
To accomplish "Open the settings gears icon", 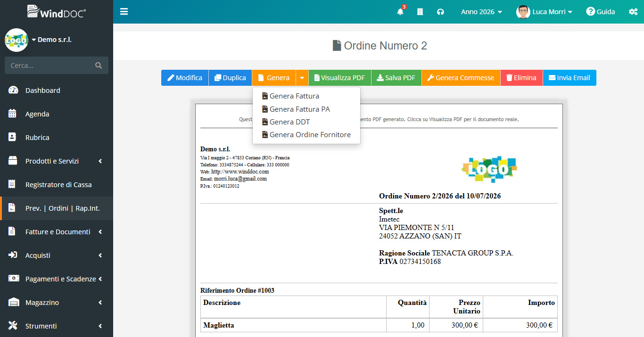I will (633, 12).
